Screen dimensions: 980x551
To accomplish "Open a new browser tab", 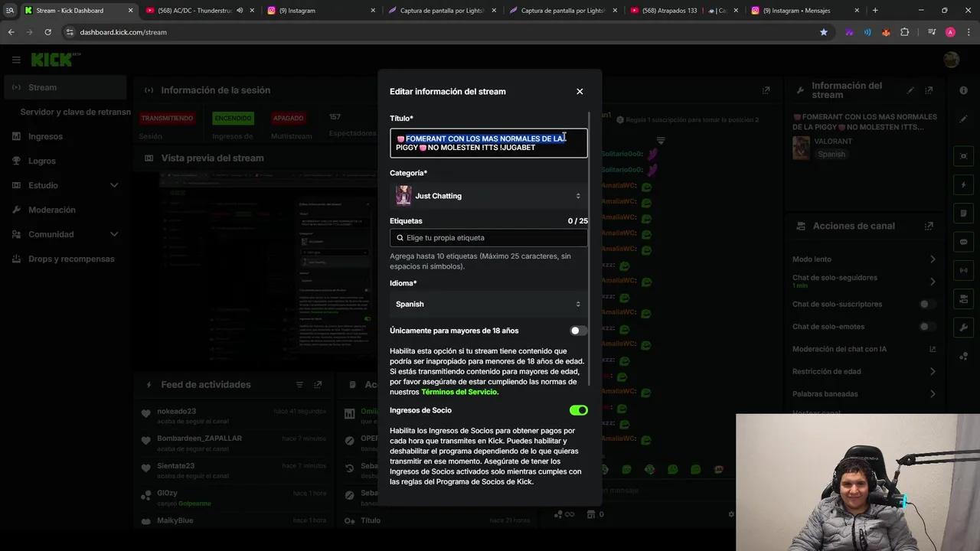I will tap(875, 11).
